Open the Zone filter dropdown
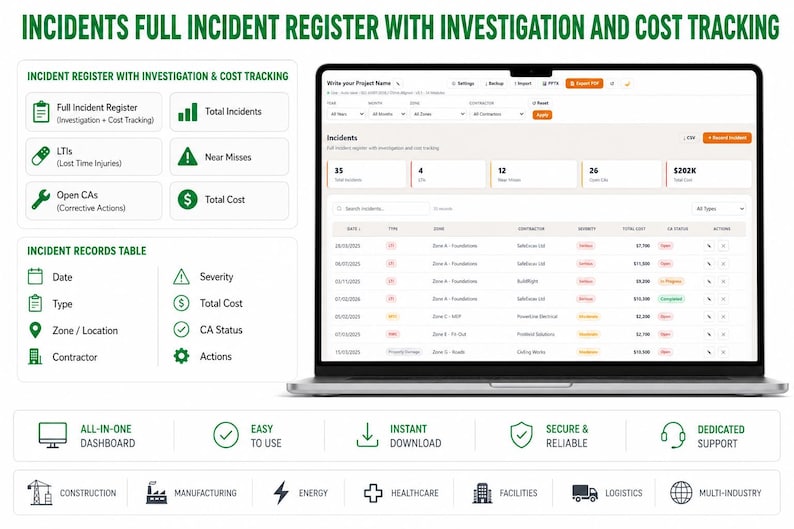 [438, 114]
